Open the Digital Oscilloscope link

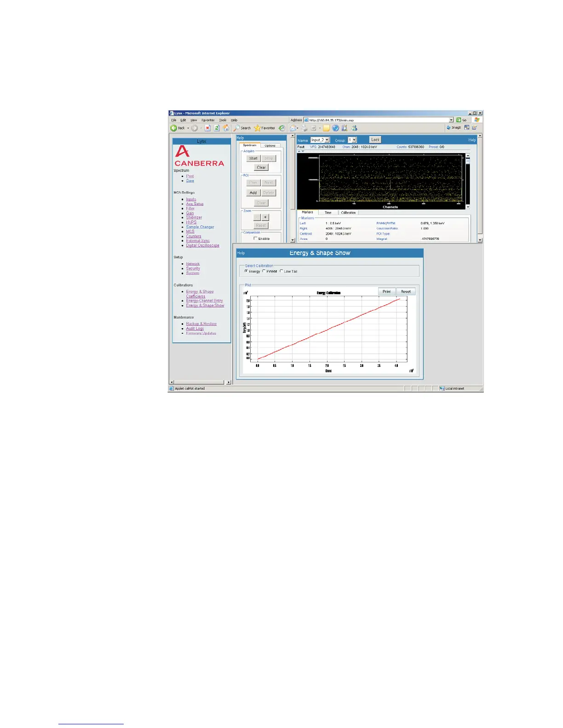[x=202, y=245]
